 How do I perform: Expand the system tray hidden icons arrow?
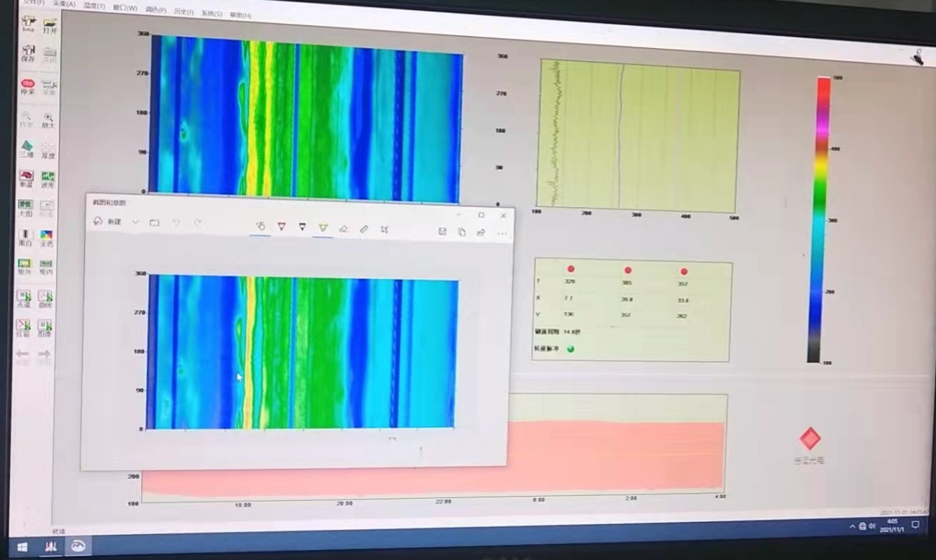click(x=853, y=527)
